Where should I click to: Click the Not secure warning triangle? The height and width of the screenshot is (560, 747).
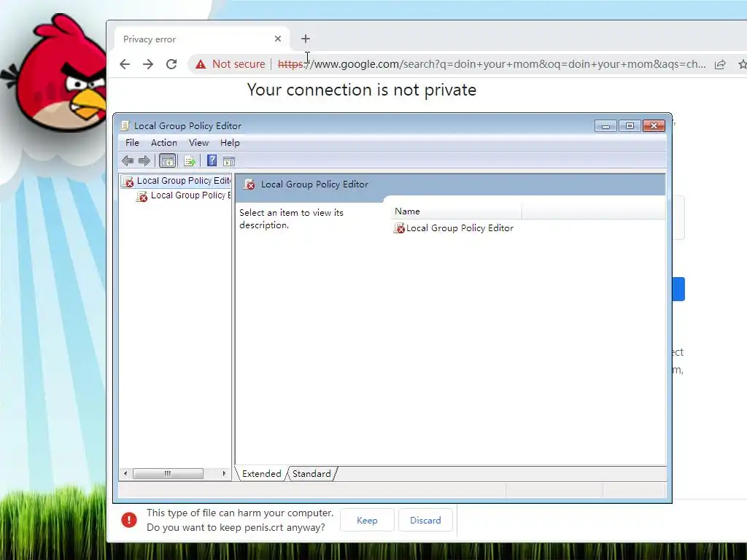click(x=201, y=64)
